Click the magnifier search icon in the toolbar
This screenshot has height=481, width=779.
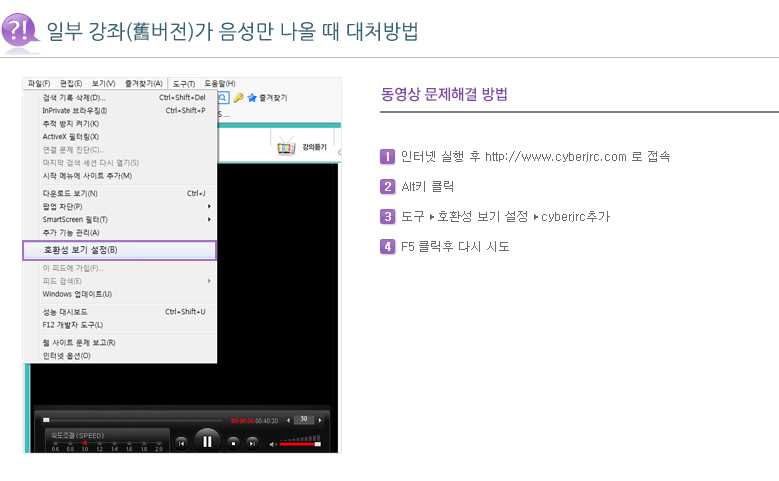tap(223, 98)
